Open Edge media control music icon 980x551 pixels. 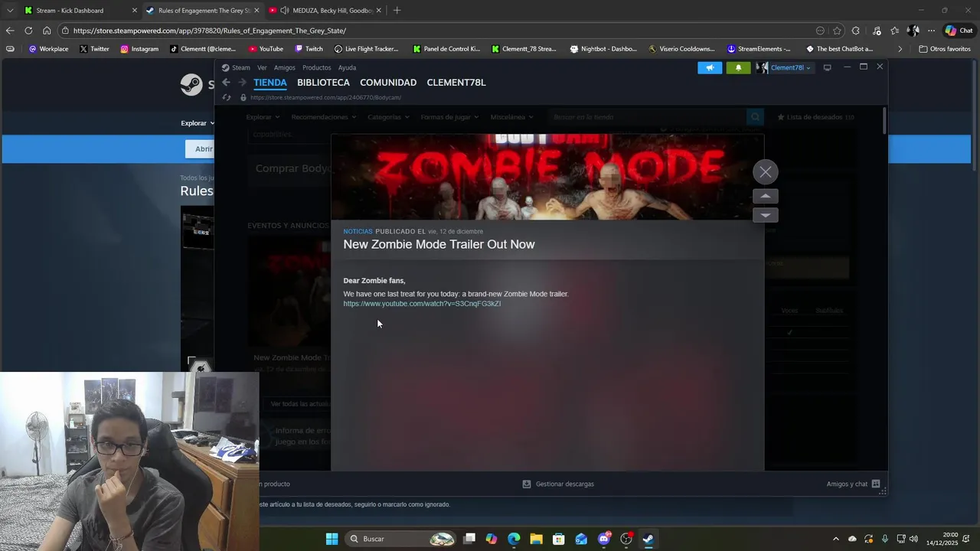(x=877, y=31)
